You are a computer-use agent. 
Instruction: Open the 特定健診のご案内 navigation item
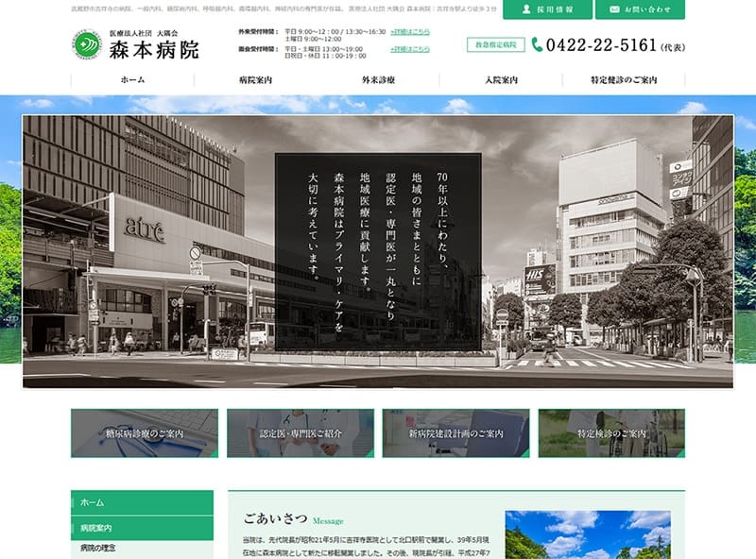624,80
